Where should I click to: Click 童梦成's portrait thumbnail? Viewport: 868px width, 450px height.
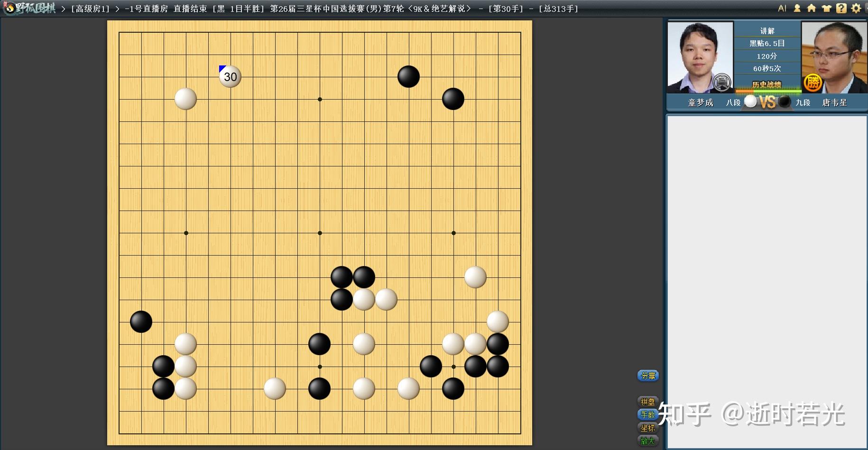[x=701, y=57]
